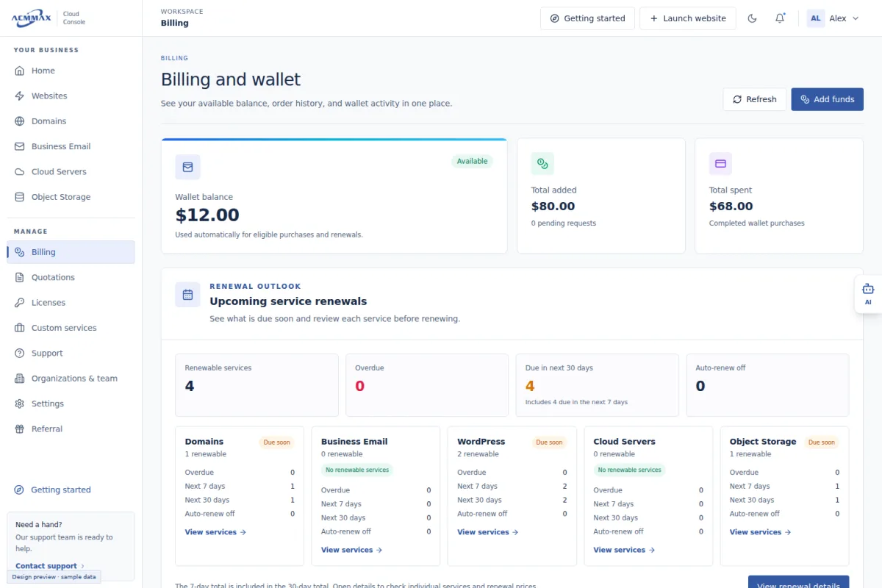The width and height of the screenshot is (882, 588).
Task: Click the Cloud Servers cloud icon
Action: pos(20,172)
